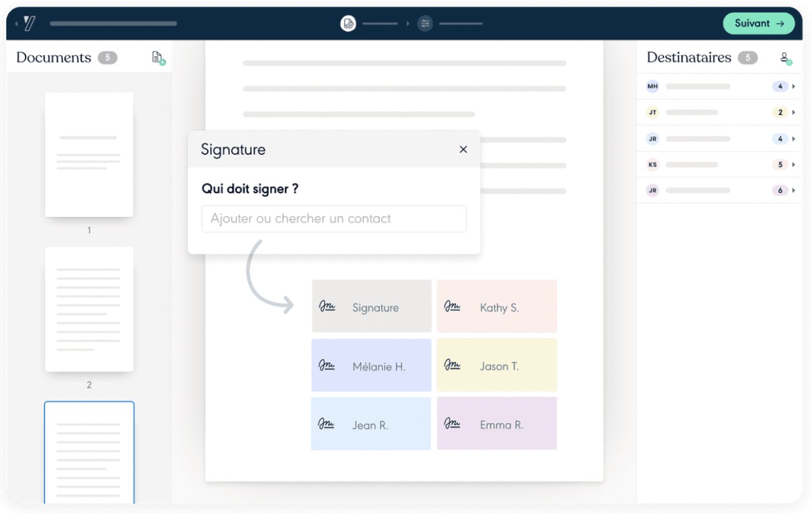This screenshot has height=513, width=812.
Task: Expand the purple JR recipient with 6 fields
Action: [x=794, y=191]
